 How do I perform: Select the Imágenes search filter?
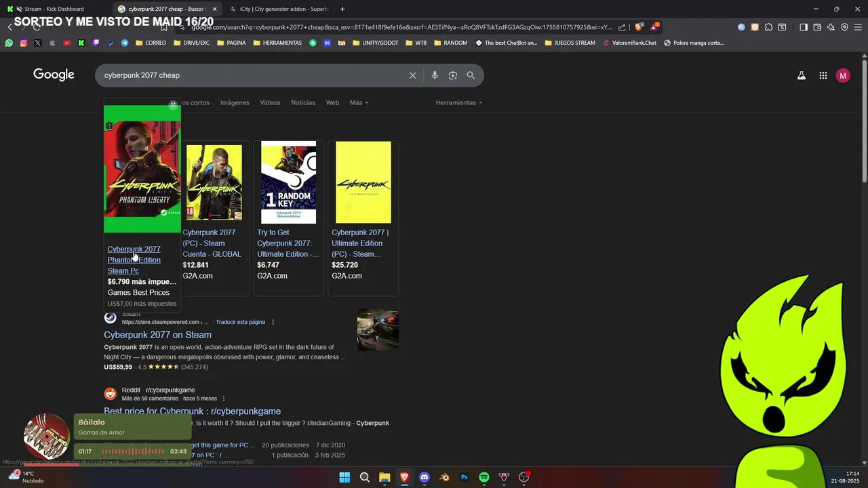pyautogui.click(x=235, y=103)
